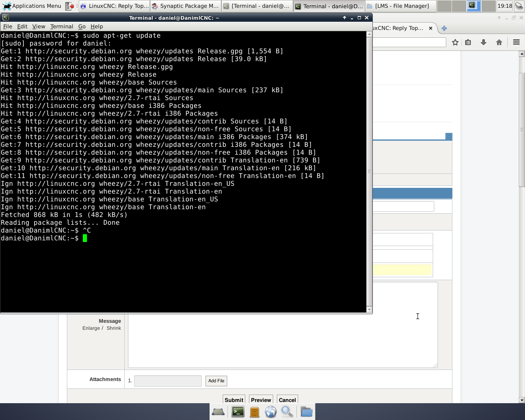Click the attachment file name field

pos(168,381)
